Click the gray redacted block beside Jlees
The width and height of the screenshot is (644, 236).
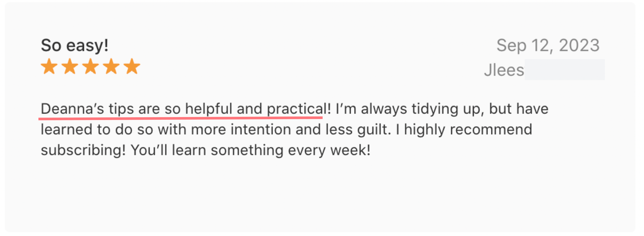tap(564, 70)
